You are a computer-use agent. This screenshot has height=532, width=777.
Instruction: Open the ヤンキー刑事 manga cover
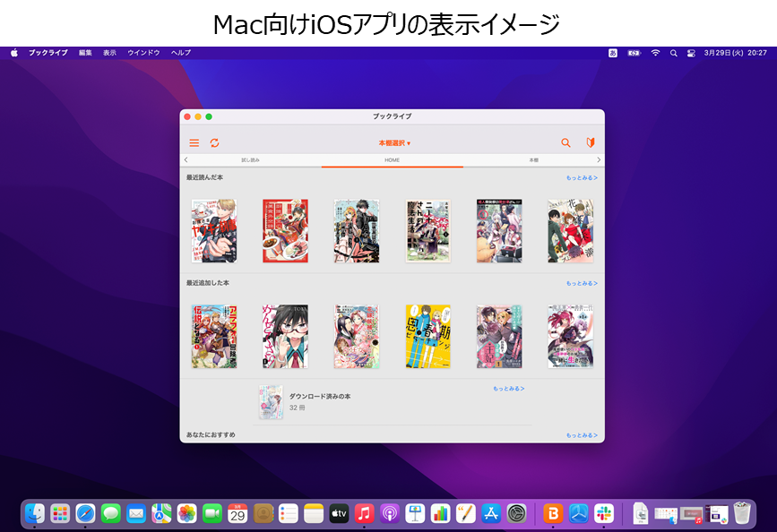coord(214,231)
